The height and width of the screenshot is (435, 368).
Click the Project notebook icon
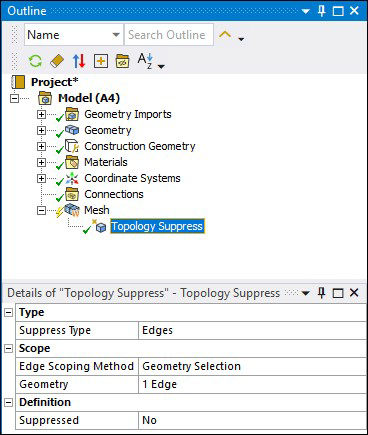pos(18,82)
